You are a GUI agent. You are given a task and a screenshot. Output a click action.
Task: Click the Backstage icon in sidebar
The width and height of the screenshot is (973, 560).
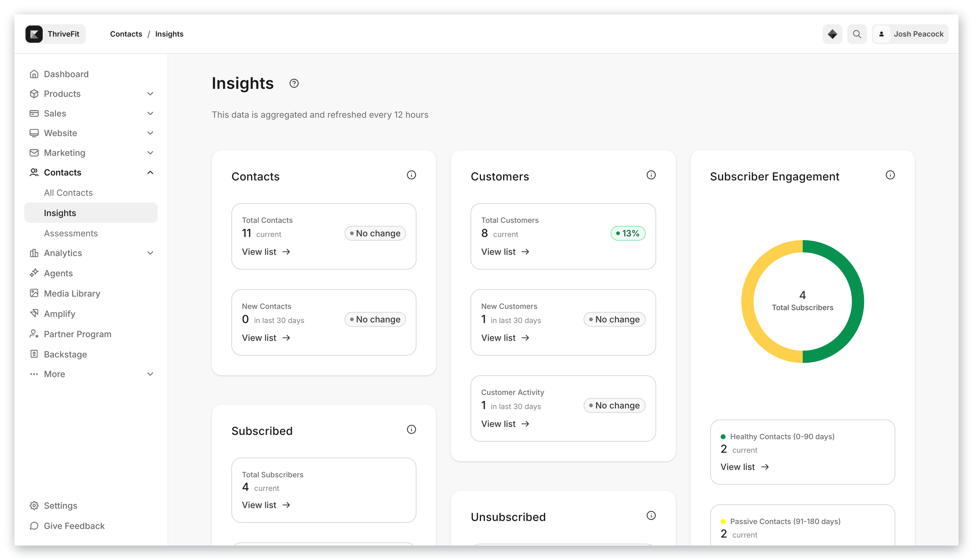tap(34, 354)
